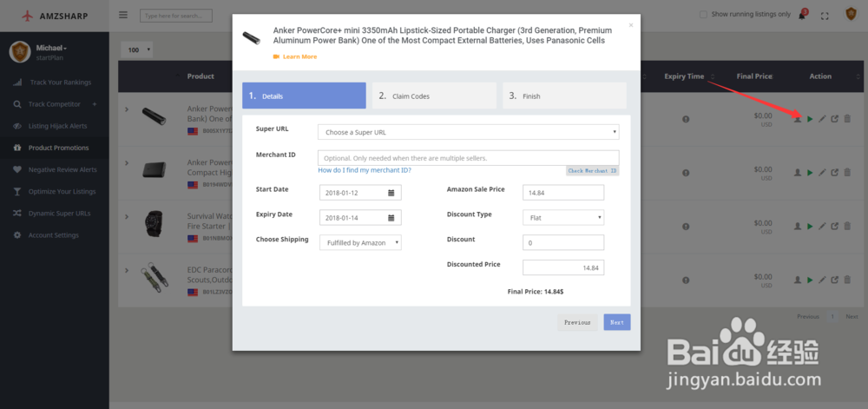Screen dimensions: 868x409
Task: Expand the Survival Watch product row
Action: 127,216
